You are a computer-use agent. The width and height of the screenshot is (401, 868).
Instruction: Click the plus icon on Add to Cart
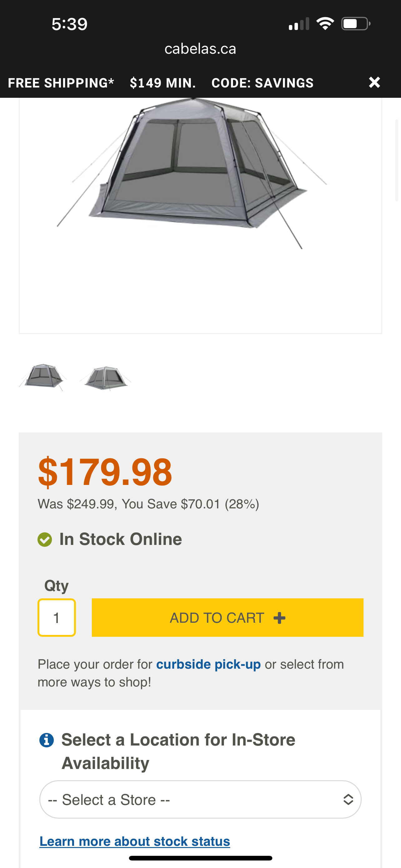pos(280,618)
